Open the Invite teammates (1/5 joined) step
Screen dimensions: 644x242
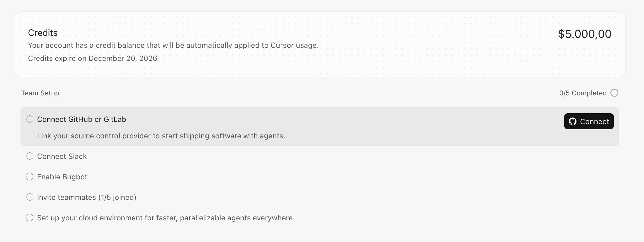pyautogui.click(x=319, y=197)
